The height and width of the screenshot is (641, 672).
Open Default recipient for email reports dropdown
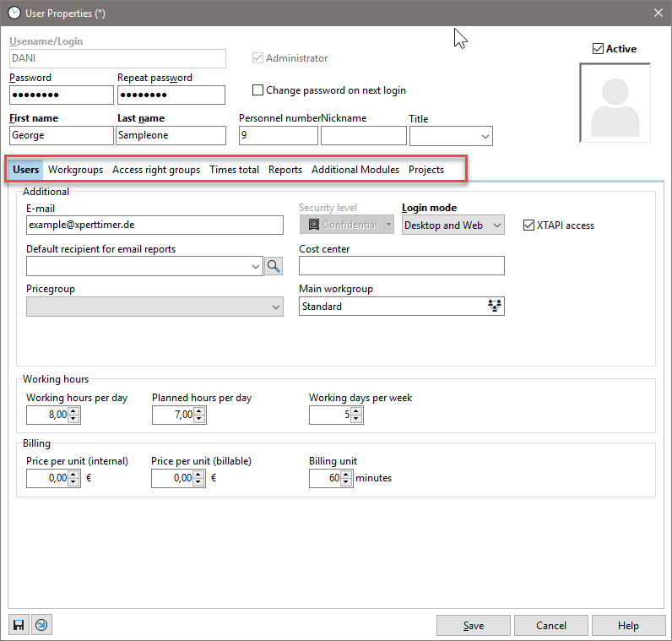coord(257,266)
